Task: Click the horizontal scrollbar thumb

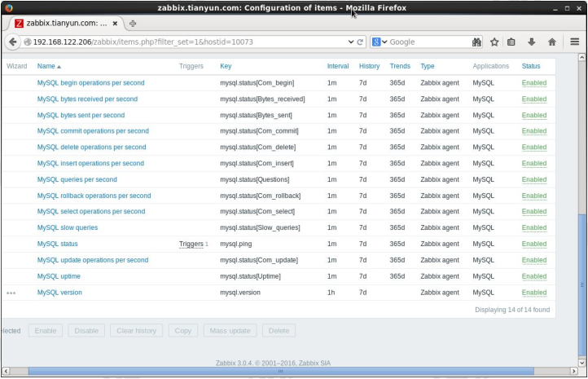Action: pyautogui.click(x=281, y=371)
